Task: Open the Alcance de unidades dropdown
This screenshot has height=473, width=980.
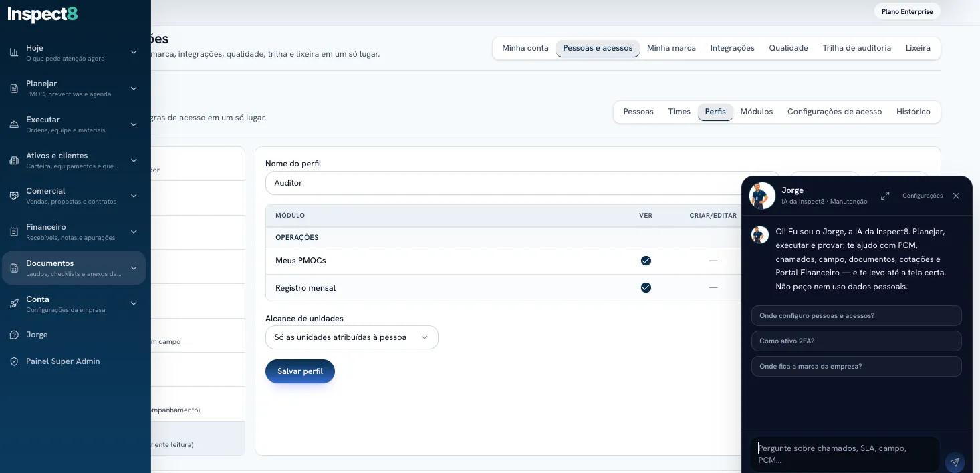Action: point(352,337)
